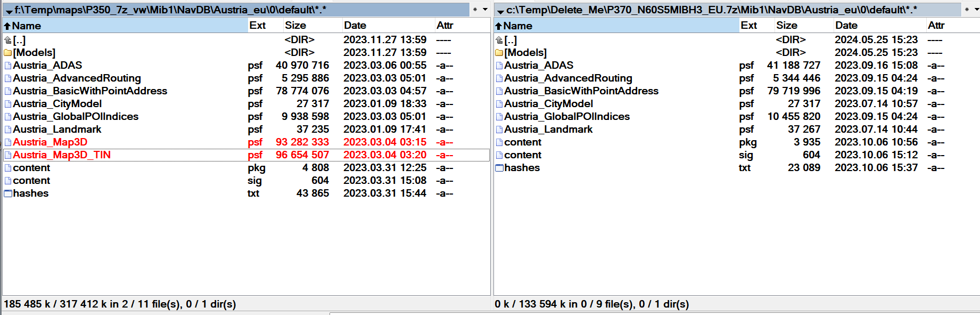Click the hashes text file icon in left pane

point(7,193)
